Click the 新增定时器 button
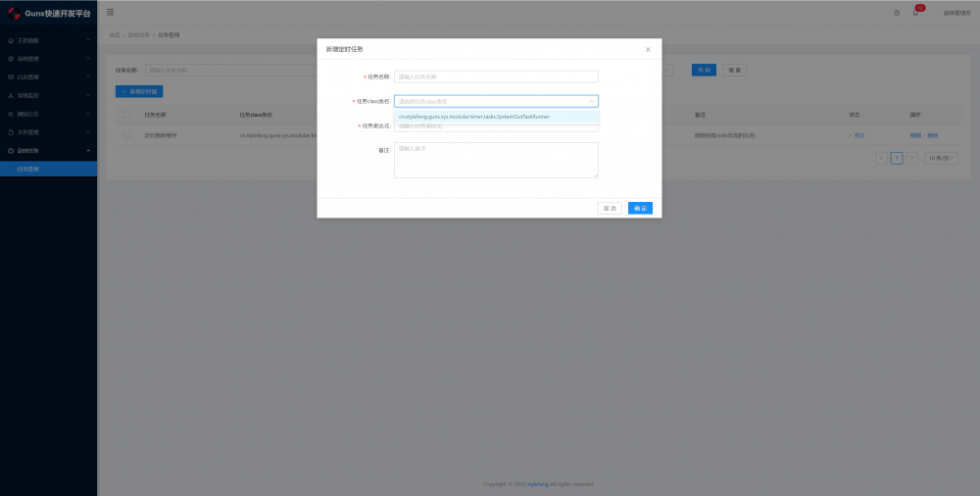Image resolution: width=980 pixels, height=496 pixels. (139, 91)
